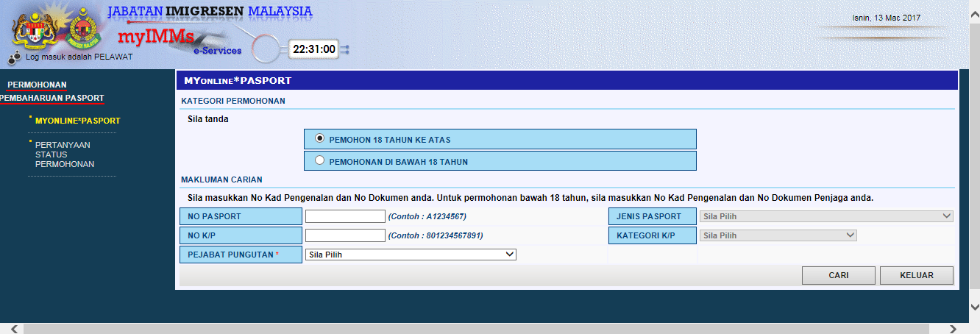Open Pembaharuan Pasport menu heading
Image resolution: width=980 pixels, height=334 pixels.
click(x=52, y=98)
